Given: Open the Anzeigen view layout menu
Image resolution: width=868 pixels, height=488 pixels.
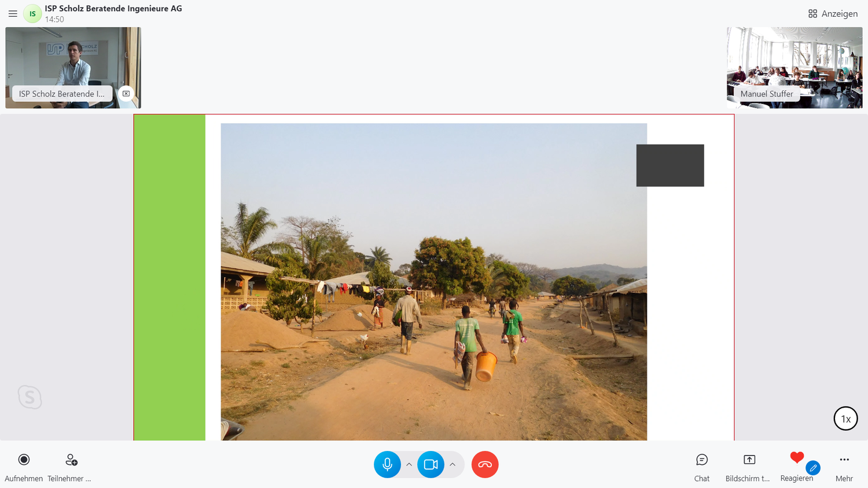Looking at the screenshot, I should tap(833, 14).
